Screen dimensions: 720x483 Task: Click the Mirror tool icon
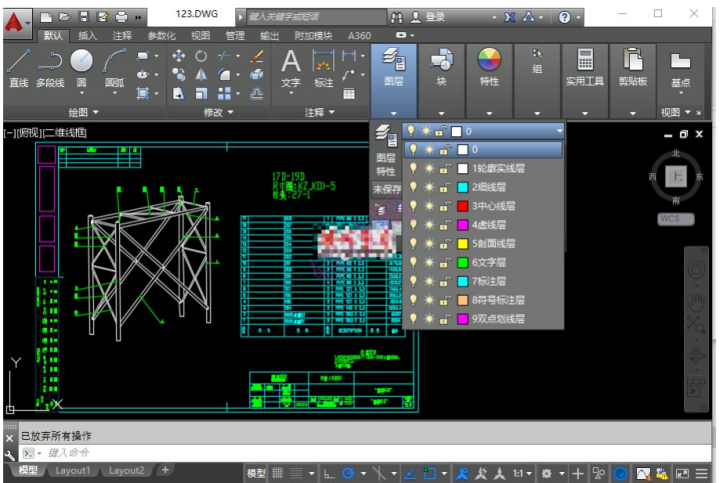coord(201,74)
